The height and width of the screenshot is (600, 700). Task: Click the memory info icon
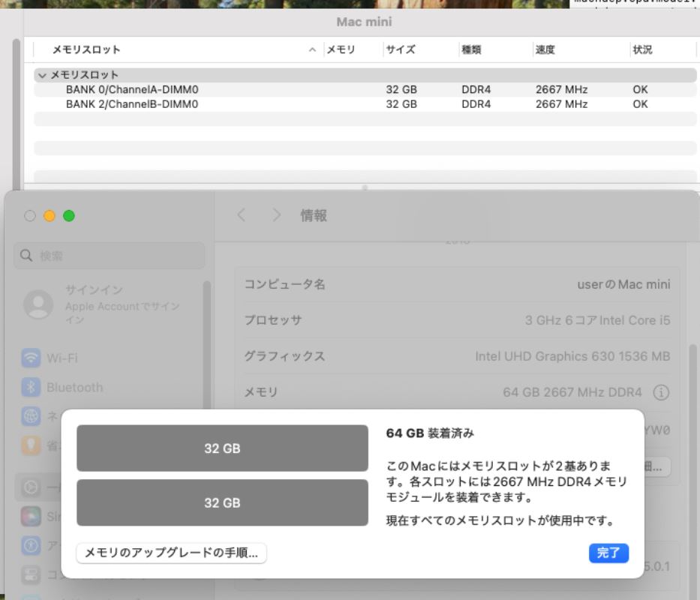(x=661, y=392)
